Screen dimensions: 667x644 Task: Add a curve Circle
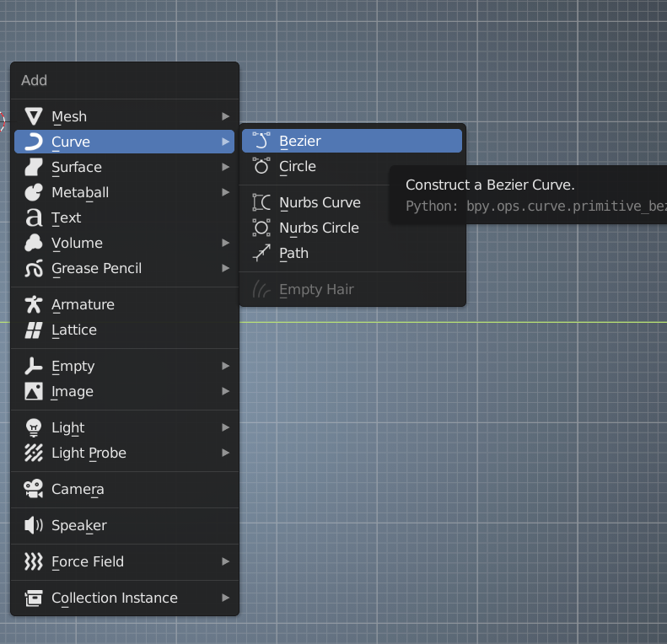click(x=352, y=166)
